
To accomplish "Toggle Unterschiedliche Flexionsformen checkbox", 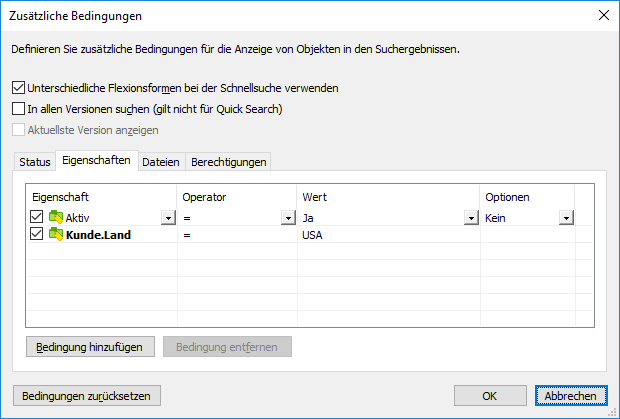I will point(18,88).
